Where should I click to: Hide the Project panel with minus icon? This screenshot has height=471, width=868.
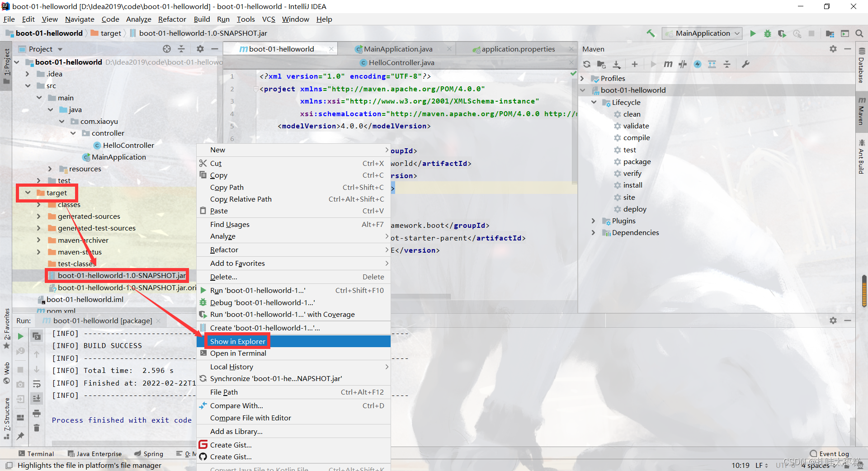tap(215, 49)
